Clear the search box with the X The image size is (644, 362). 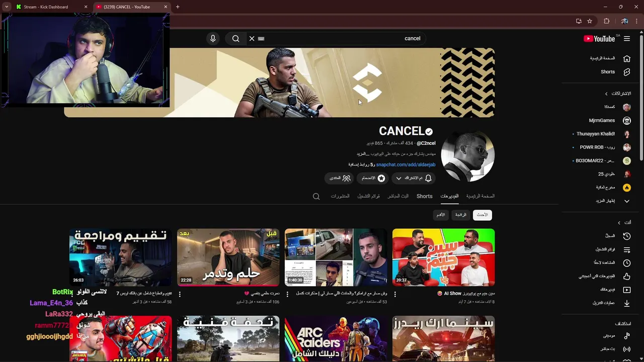pos(252,39)
